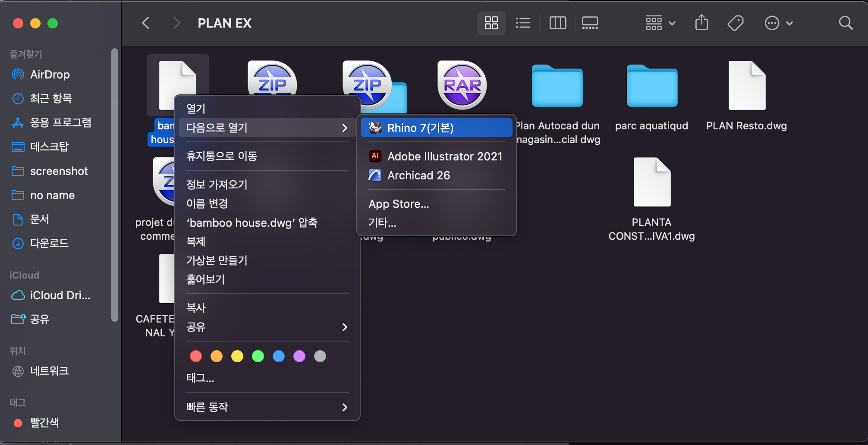The height and width of the screenshot is (445, 868).
Task: Select the PLANTA CONST...IVA1.dwg file
Action: pos(652,182)
